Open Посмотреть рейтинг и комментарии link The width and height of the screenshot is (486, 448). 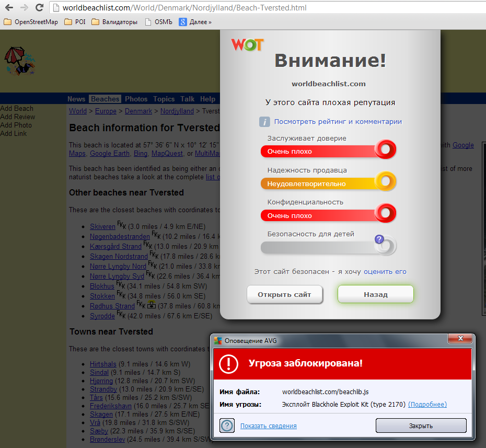click(338, 122)
